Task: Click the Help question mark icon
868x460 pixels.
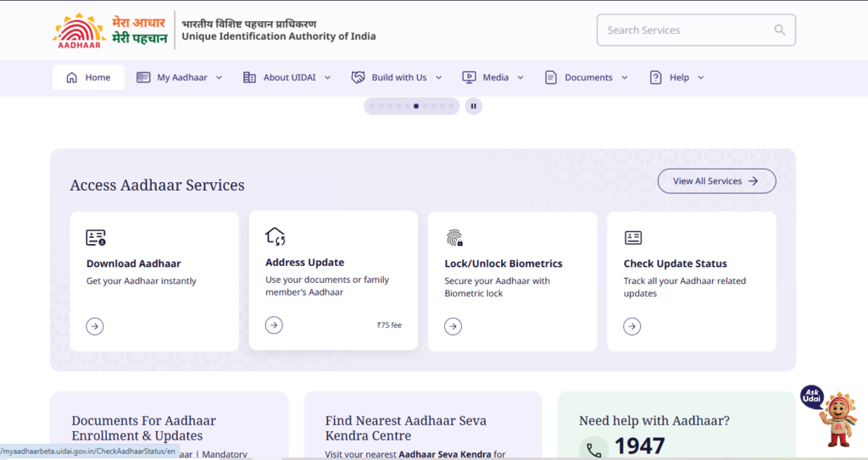Action: pyautogui.click(x=655, y=77)
